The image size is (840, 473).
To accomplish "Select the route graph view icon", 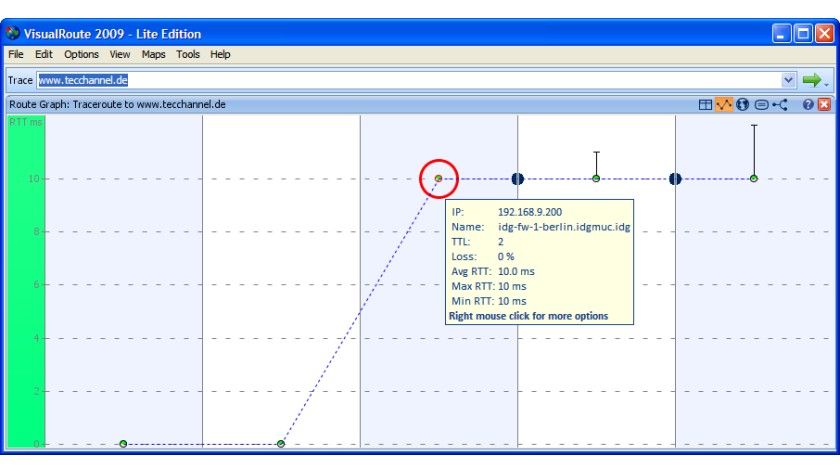I will coord(724,105).
